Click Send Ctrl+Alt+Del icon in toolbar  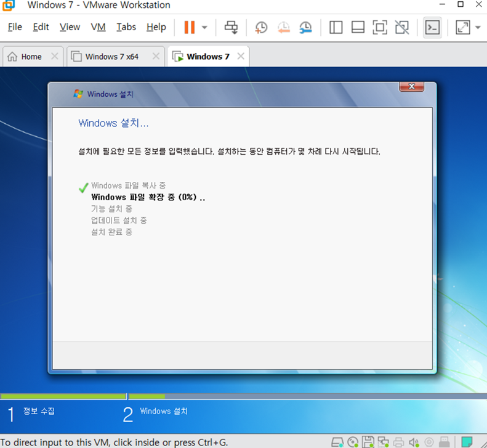coord(231,27)
